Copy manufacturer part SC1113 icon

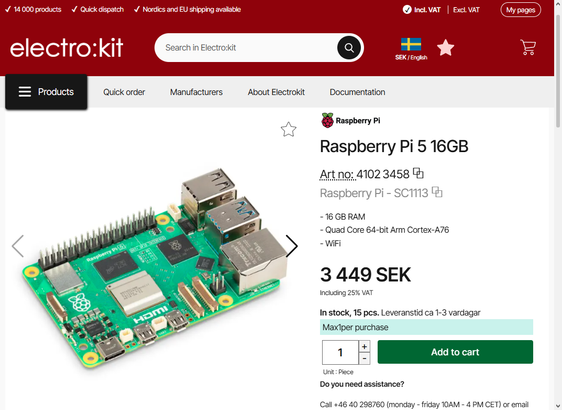pos(437,192)
